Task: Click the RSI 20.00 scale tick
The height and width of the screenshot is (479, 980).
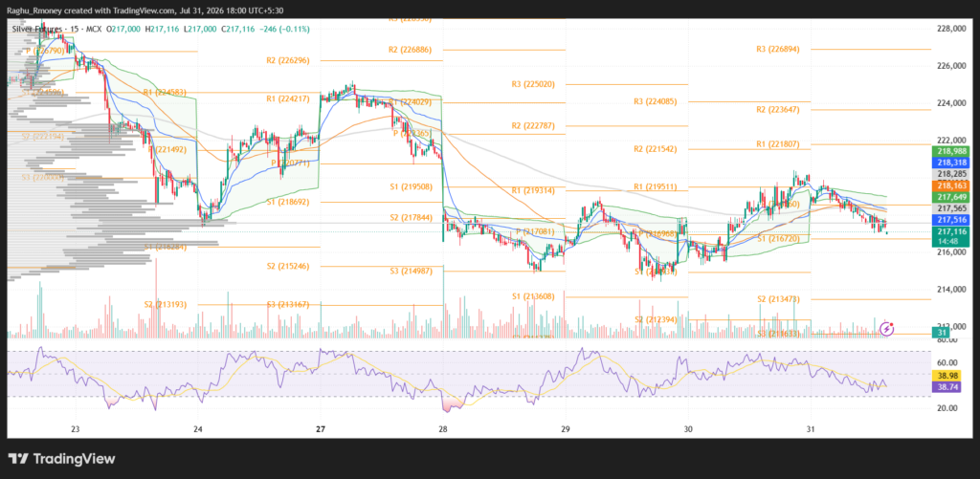Action: pyautogui.click(x=946, y=408)
